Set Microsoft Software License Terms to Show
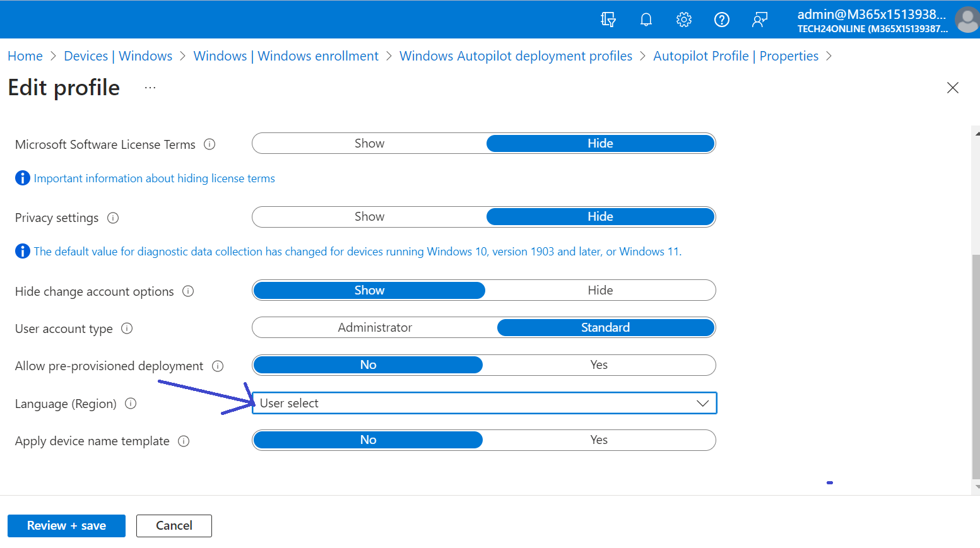980x548 pixels. (x=369, y=143)
